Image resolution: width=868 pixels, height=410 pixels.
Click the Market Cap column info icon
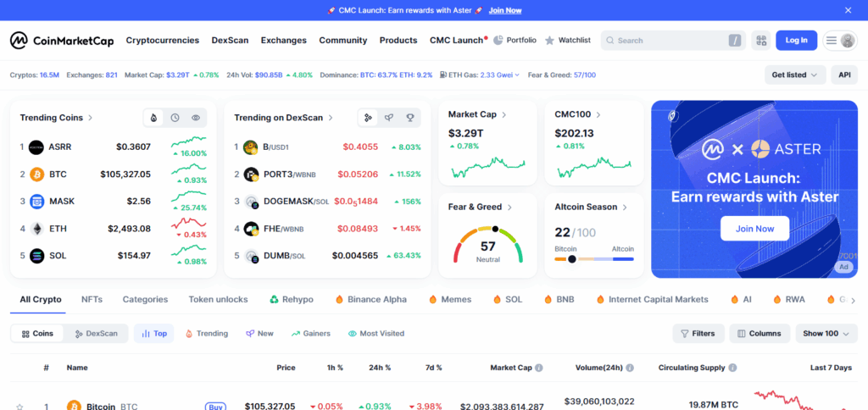click(538, 368)
